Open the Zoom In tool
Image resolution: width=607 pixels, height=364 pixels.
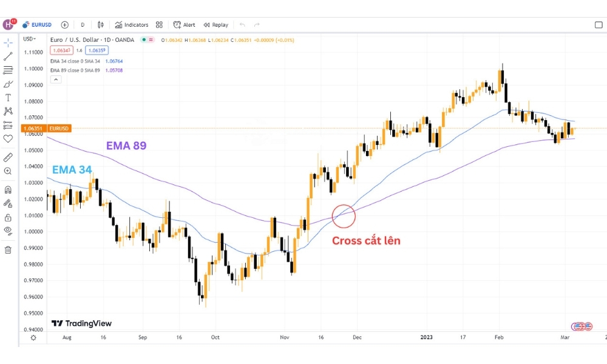click(8, 170)
